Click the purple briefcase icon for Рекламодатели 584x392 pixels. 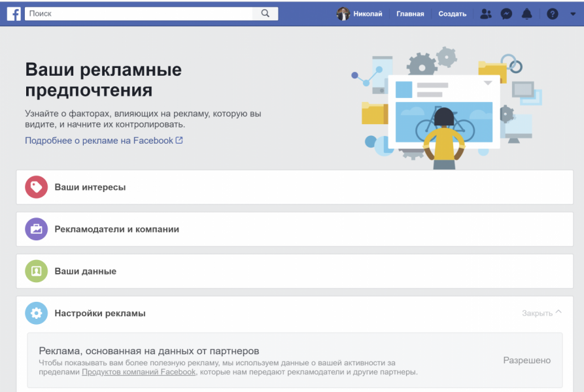pos(36,229)
